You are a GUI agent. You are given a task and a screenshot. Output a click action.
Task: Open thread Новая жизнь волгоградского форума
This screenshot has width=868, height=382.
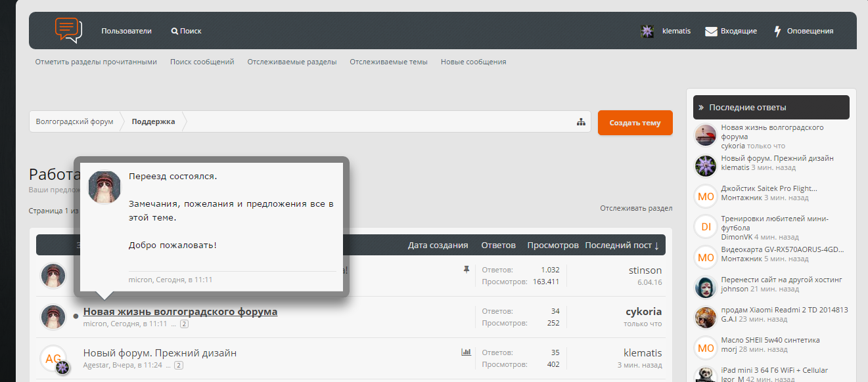[x=180, y=312]
